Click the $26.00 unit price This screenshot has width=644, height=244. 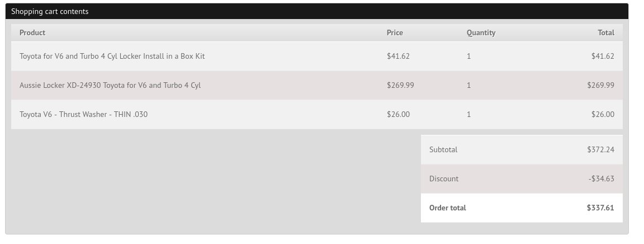click(398, 114)
